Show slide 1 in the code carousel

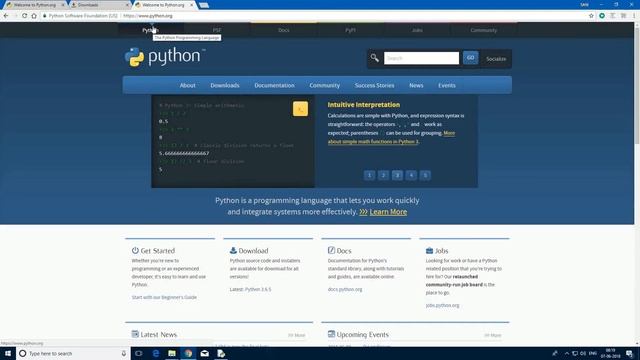pyautogui.click(x=369, y=175)
